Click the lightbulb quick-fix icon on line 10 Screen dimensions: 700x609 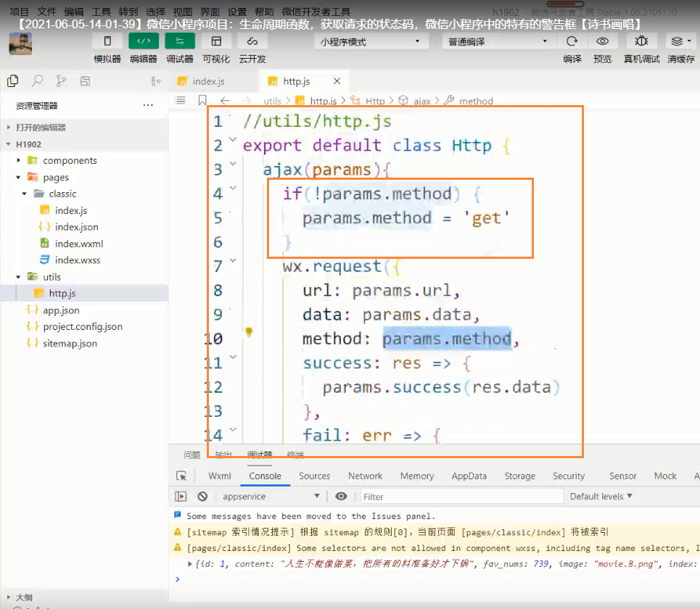point(249,332)
